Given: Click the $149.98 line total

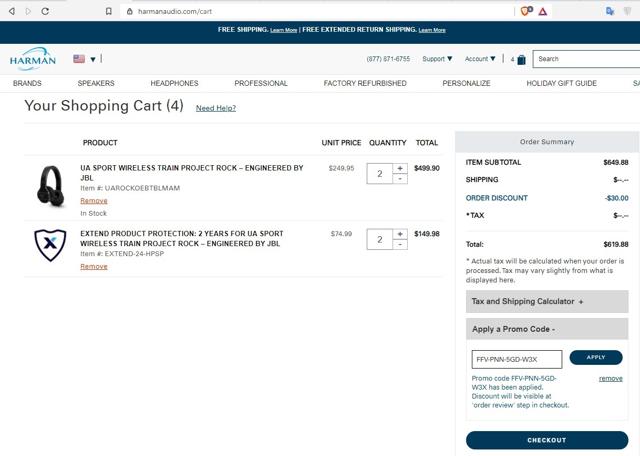Looking at the screenshot, I should [x=427, y=234].
